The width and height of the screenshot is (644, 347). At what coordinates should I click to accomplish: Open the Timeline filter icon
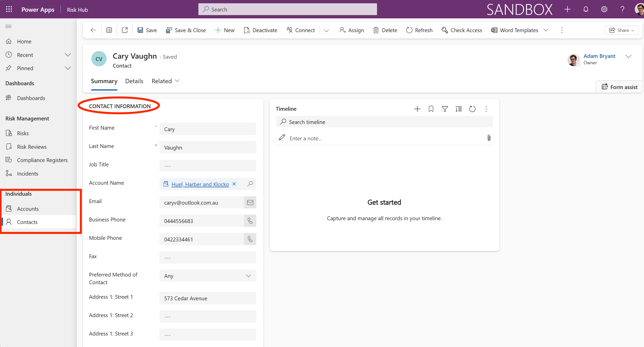(445, 109)
